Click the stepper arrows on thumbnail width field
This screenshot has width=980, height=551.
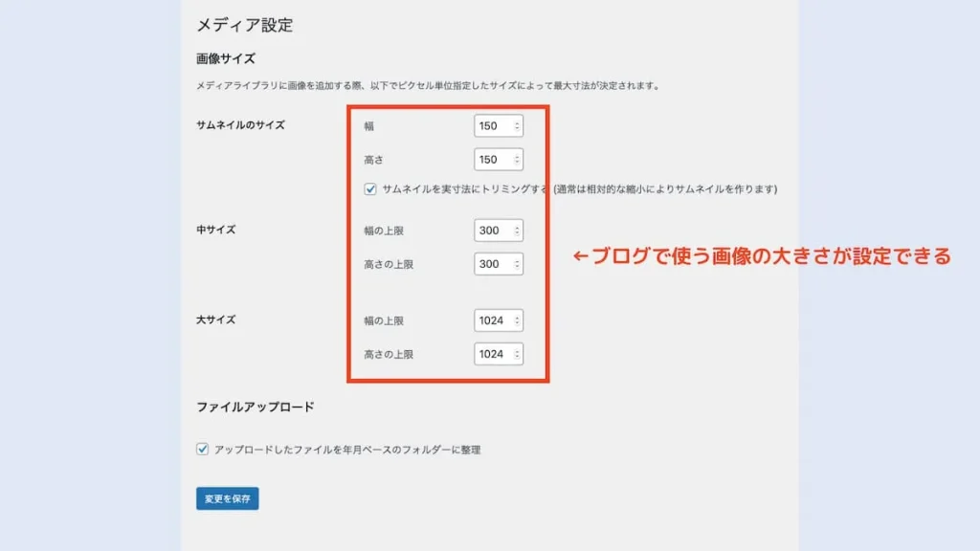point(517,126)
